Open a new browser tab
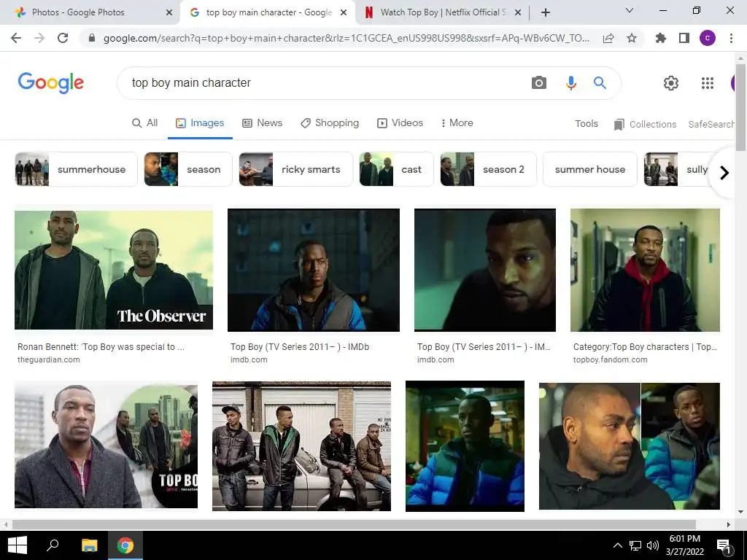 click(546, 12)
